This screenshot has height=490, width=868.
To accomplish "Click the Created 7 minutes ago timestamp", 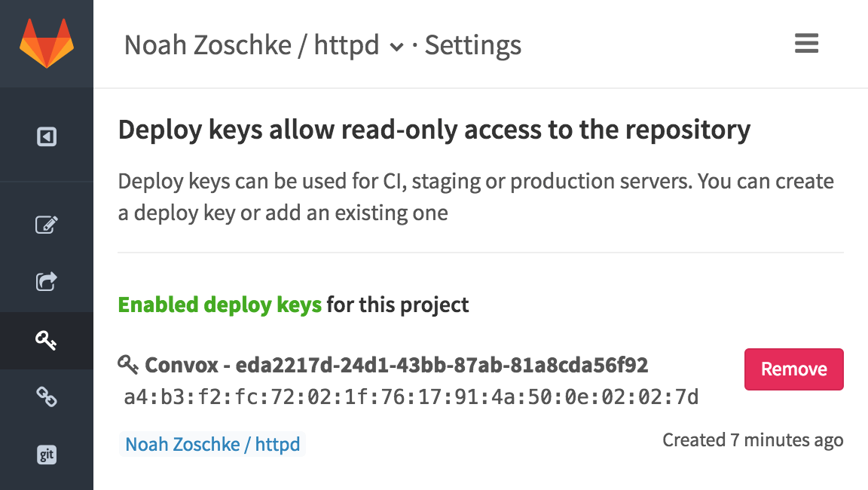I will click(x=753, y=439).
